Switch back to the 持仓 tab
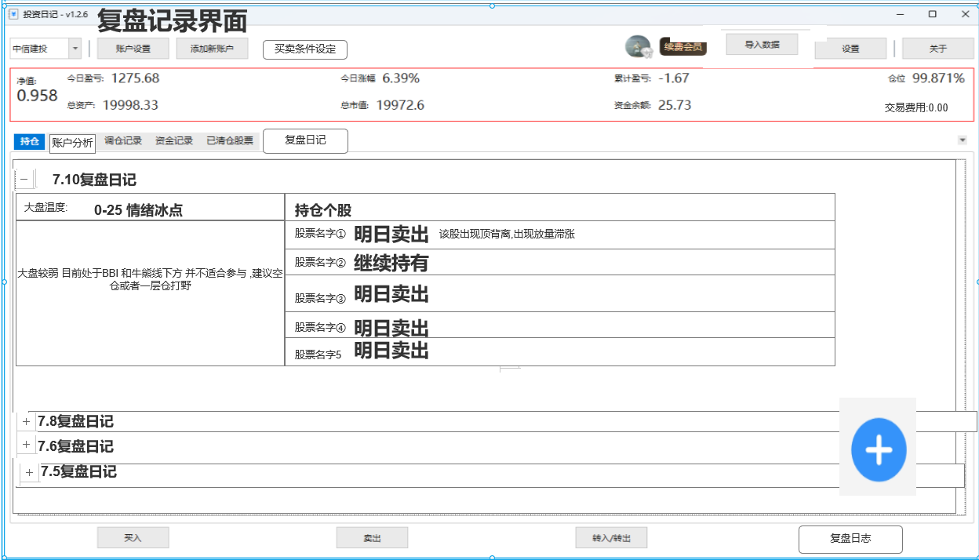979x560 pixels. pos(28,142)
